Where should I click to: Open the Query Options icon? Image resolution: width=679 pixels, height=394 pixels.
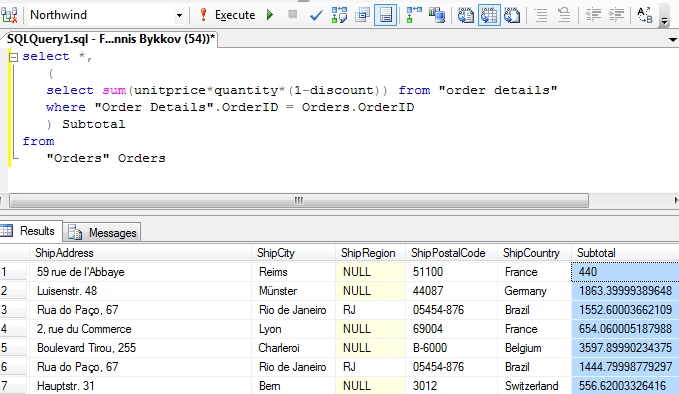(x=362, y=15)
